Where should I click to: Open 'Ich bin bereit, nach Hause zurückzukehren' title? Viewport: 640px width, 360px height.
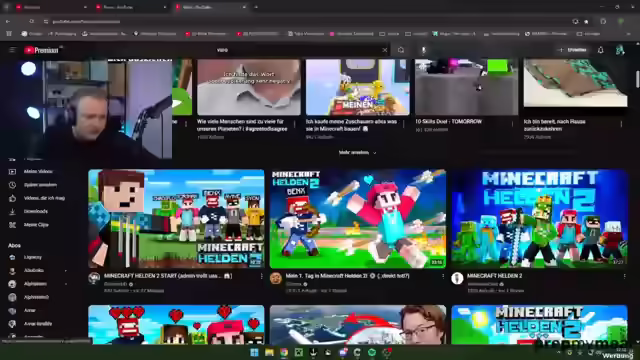tap(555, 125)
